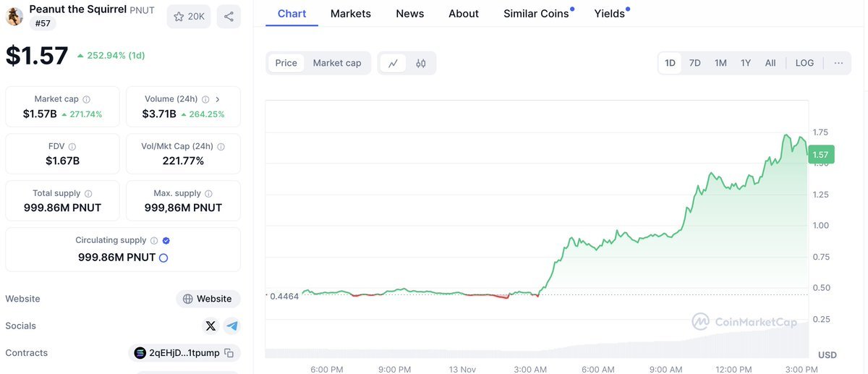The height and width of the screenshot is (374, 868).
Task: Add PNUT to watchlist star button
Action: 188,17
